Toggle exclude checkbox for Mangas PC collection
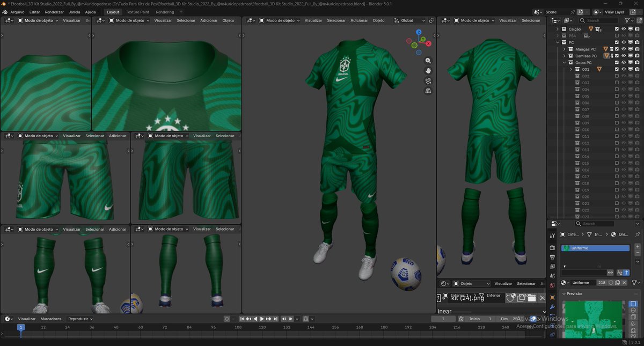This screenshot has height=346, width=644. 617,49
